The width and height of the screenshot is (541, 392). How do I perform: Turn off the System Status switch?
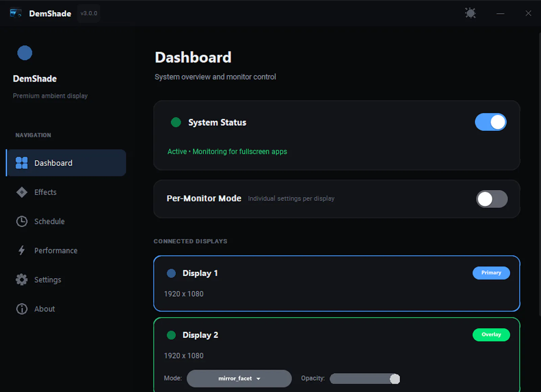click(x=491, y=122)
